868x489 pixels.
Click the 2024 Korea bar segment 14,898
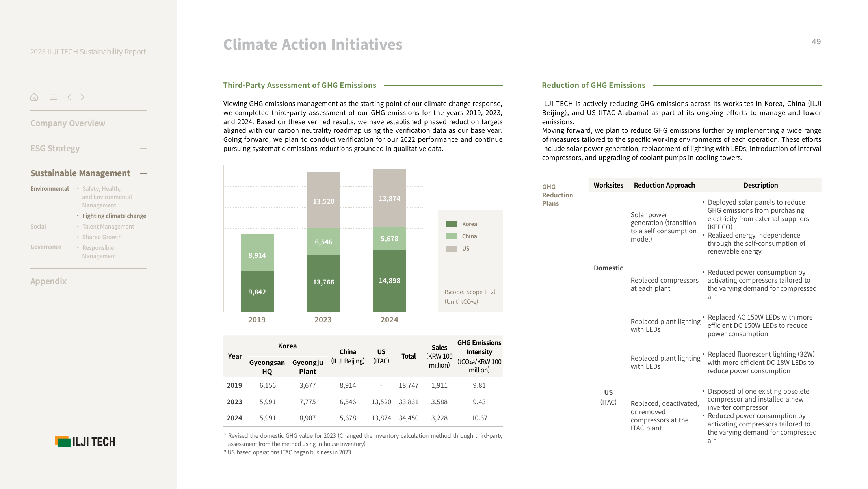(x=390, y=281)
